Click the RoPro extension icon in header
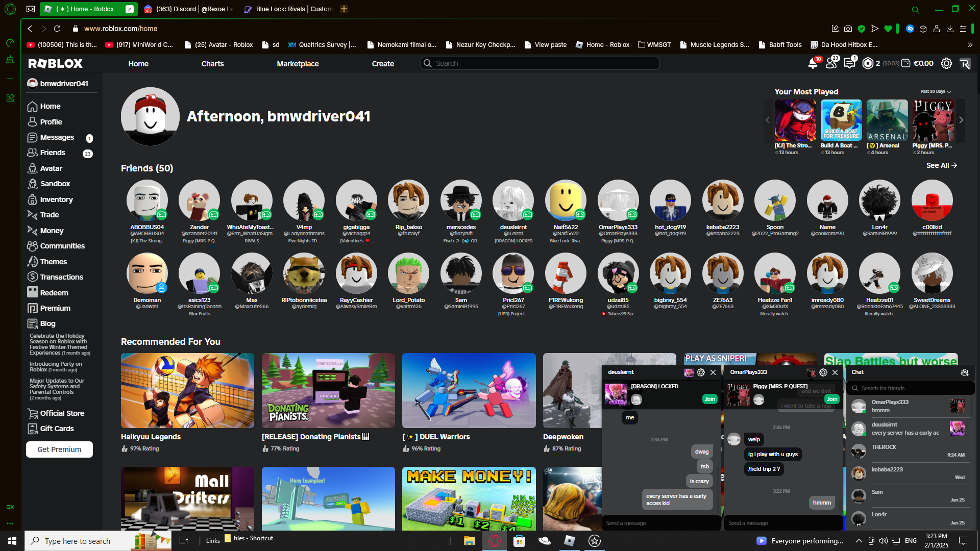The image size is (980, 551). click(x=965, y=63)
